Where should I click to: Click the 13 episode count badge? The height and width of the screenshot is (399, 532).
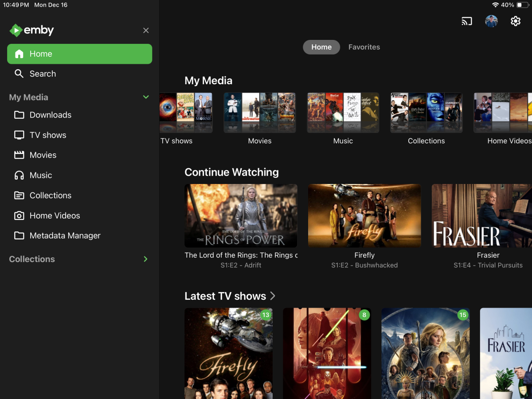click(266, 315)
